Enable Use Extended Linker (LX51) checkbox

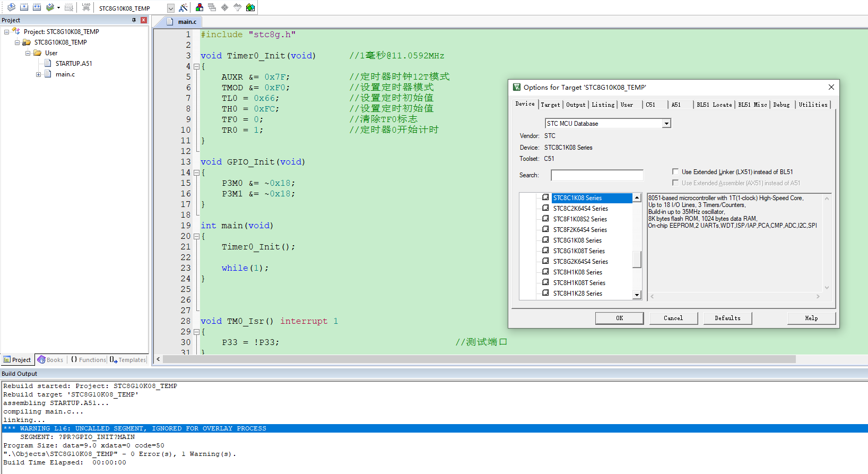pos(675,171)
